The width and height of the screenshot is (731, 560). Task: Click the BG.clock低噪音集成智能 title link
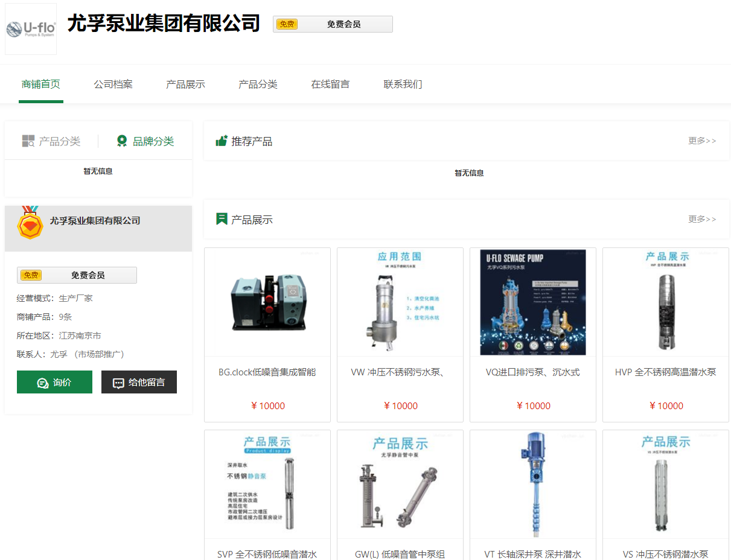pos(267,372)
